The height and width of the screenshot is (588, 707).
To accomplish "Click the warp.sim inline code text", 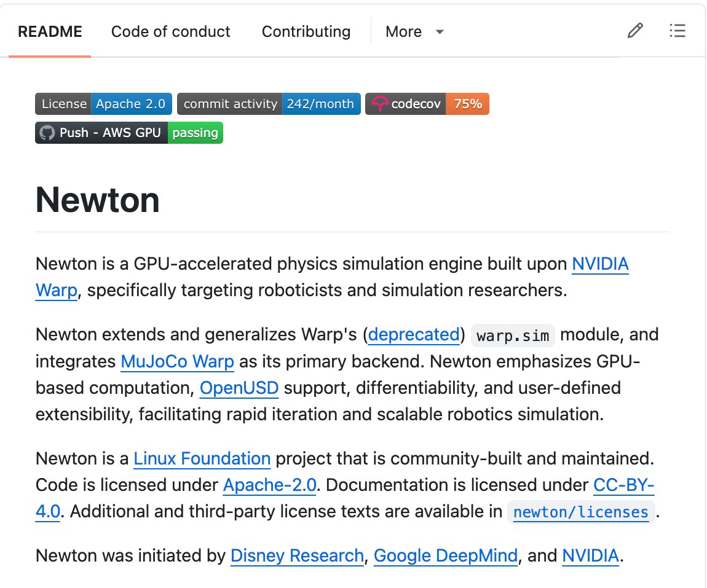I will click(513, 335).
